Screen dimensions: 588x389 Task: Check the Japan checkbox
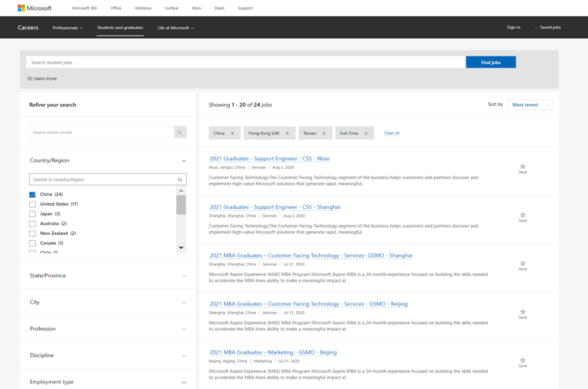click(x=32, y=214)
